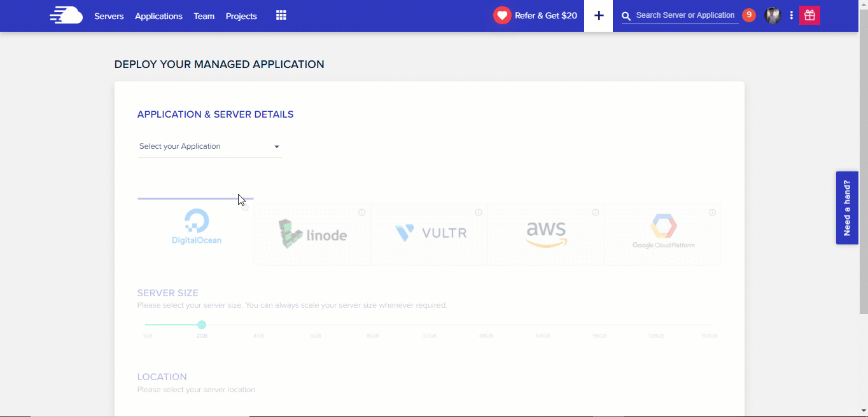Click the Need a hand? button

point(846,208)
